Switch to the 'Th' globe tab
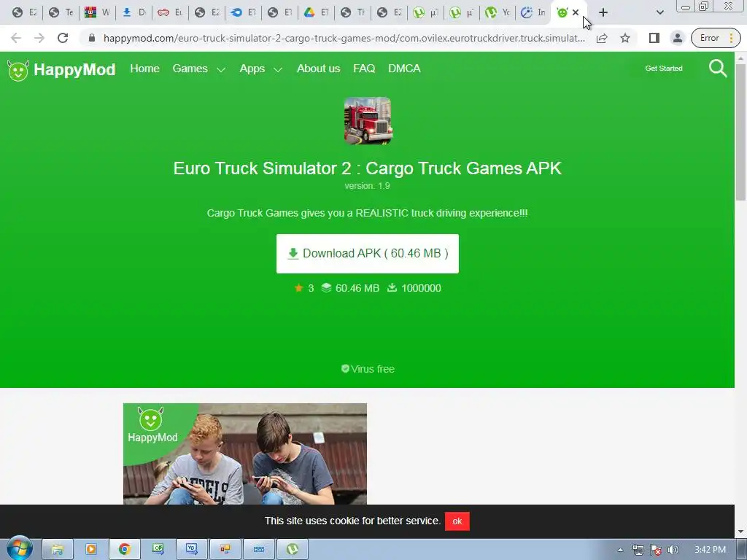The width and height of the screenshot is (747, 560). [352, 12]
